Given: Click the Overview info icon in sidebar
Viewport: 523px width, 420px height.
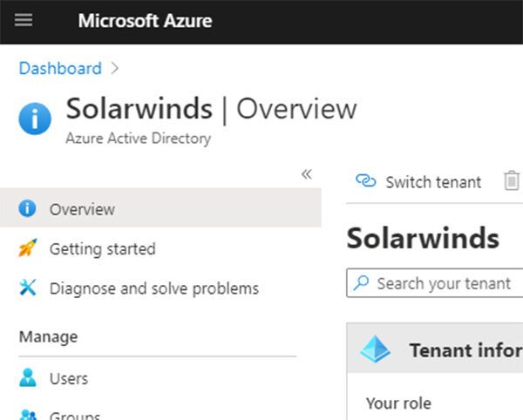Looking at the screenshot, I should tap(27, 208).
